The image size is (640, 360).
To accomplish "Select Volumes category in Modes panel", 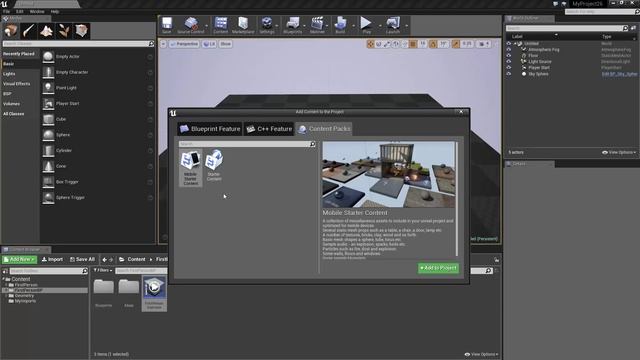I will pyautogui.click(x=11, y=104).
